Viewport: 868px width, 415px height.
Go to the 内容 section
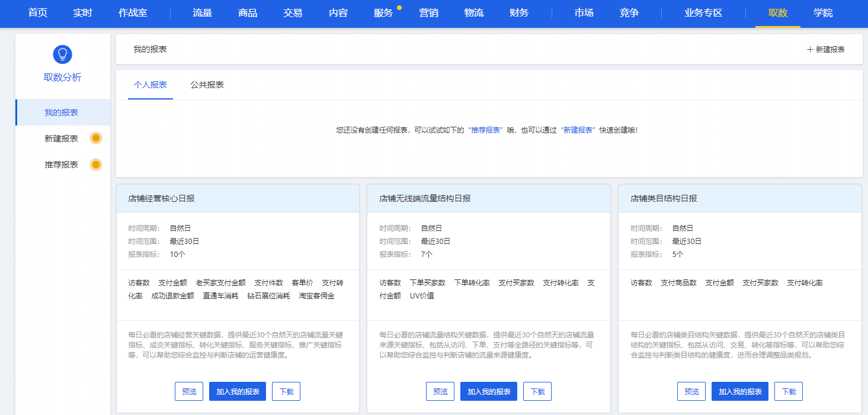(x=338, y=13)
